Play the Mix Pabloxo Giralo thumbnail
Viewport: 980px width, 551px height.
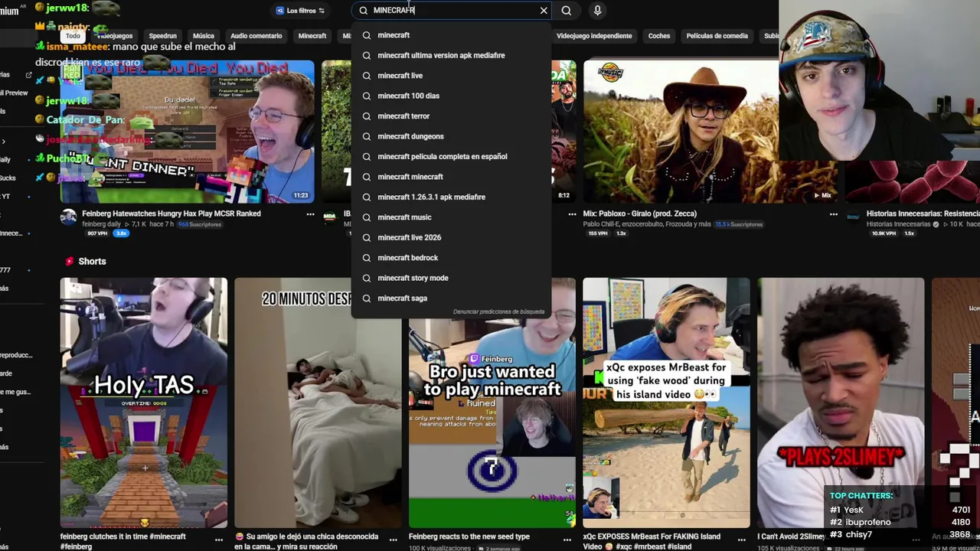(681, 132)
